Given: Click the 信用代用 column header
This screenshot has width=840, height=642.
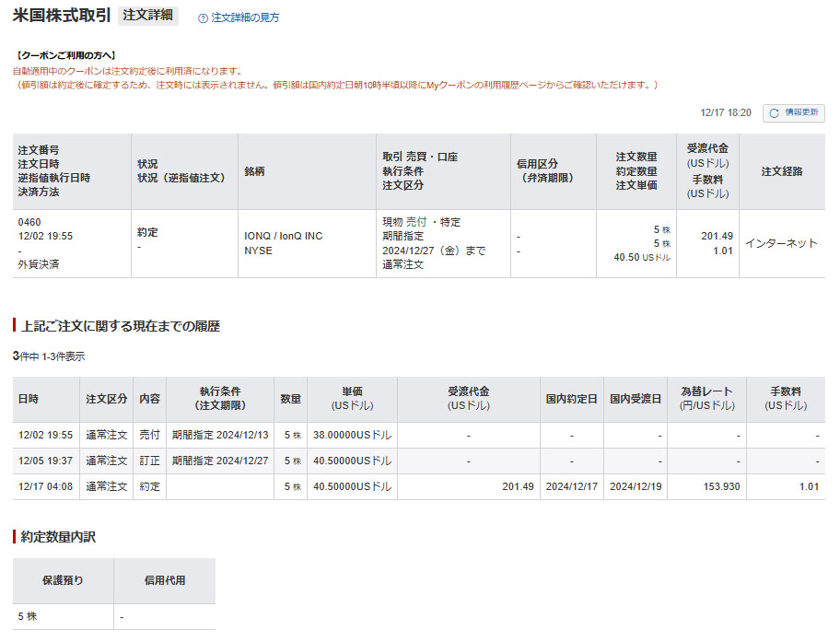Looking at the screenshot, I should click(164, 580).
